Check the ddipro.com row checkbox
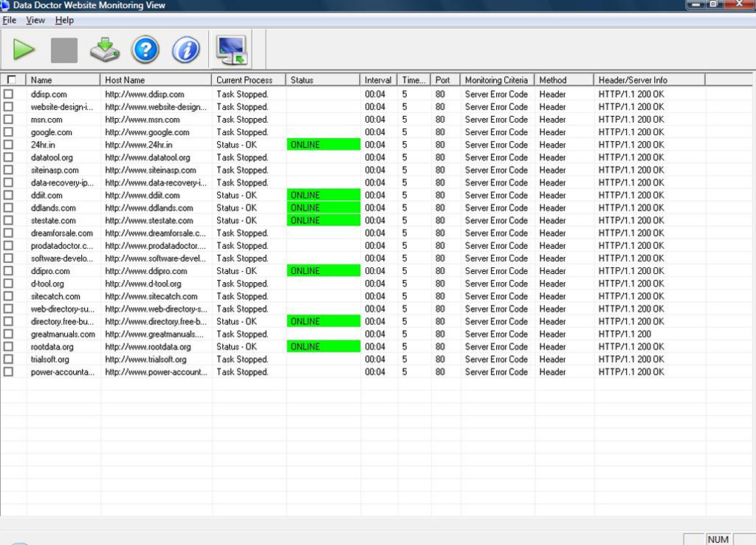Screen dimensions: 756x545 pyautogui.click(x=8, y=270)
